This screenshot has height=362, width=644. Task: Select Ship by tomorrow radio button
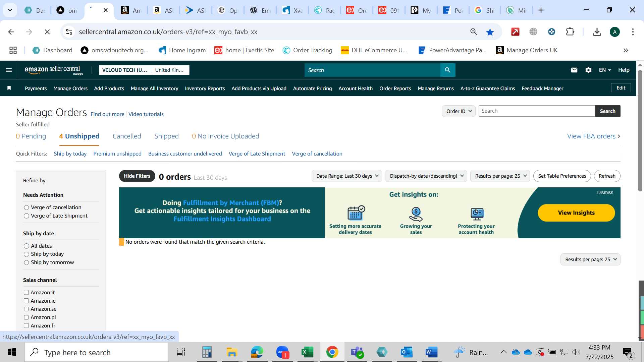pyautogui.click(x=26, y=263)
